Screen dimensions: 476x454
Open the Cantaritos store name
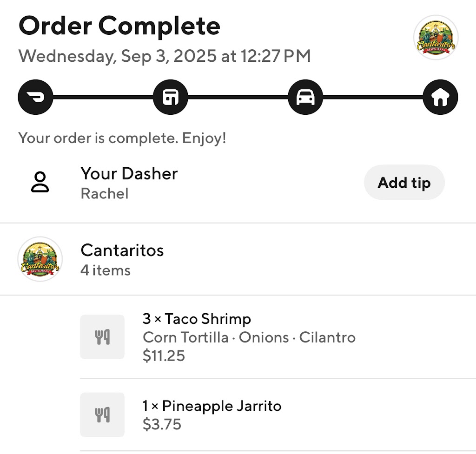(122, 250)
